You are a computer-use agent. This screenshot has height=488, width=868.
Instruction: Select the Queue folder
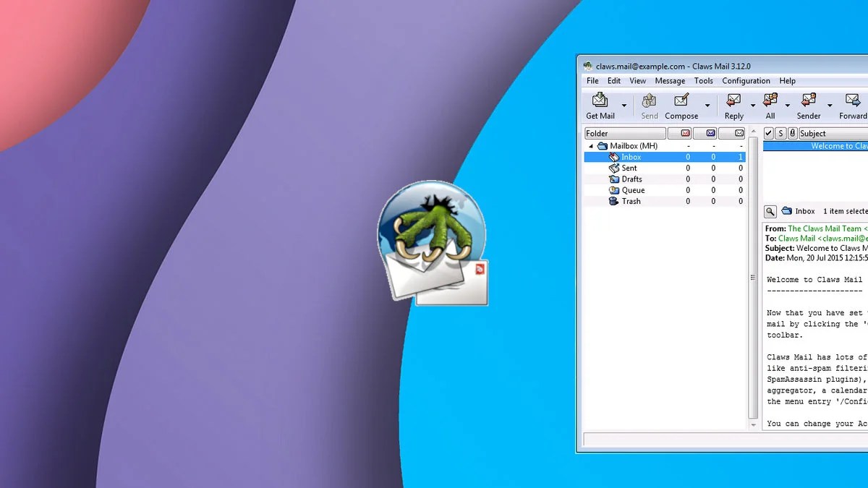click(x=665, y=190)
